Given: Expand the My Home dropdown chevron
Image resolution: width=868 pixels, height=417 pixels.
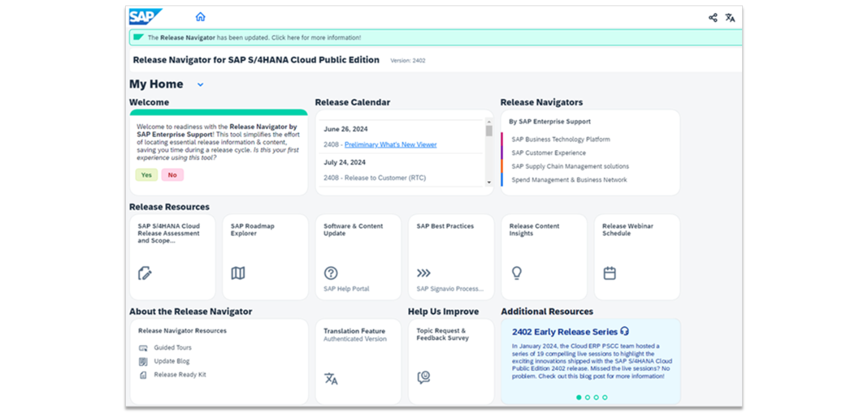Looking at the screenshot, I should pos(200,85).
